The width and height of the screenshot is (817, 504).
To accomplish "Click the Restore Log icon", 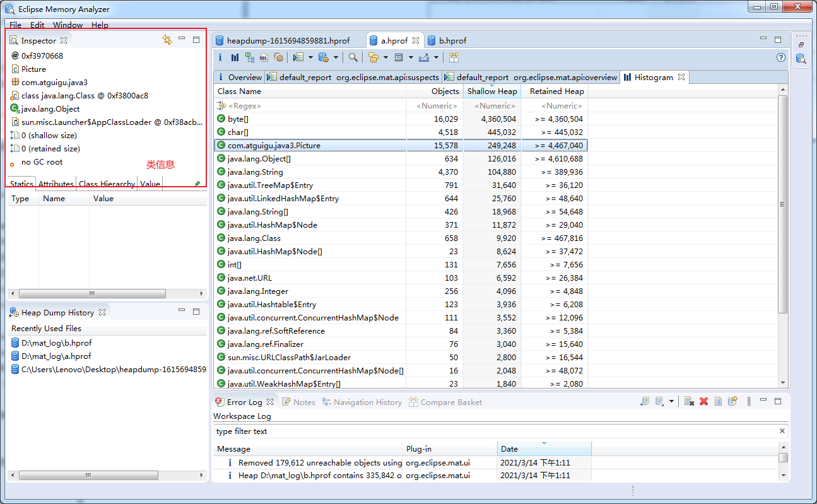I will pyautogui.click(x=732, y=401).
